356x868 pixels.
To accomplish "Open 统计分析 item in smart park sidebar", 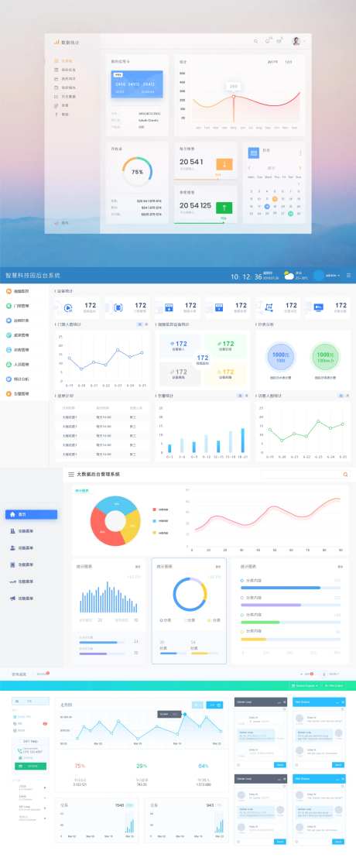I will (x=16, y=379).
